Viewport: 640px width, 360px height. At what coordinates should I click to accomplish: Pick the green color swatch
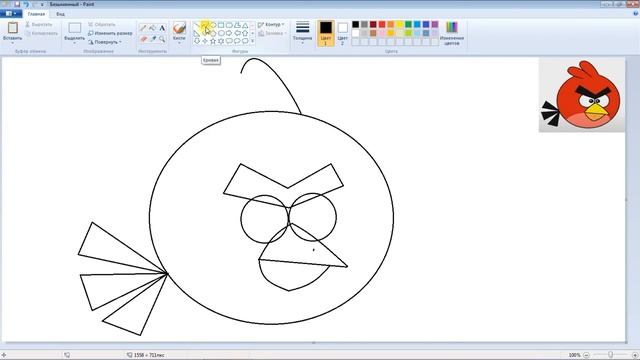coord(408,24)
